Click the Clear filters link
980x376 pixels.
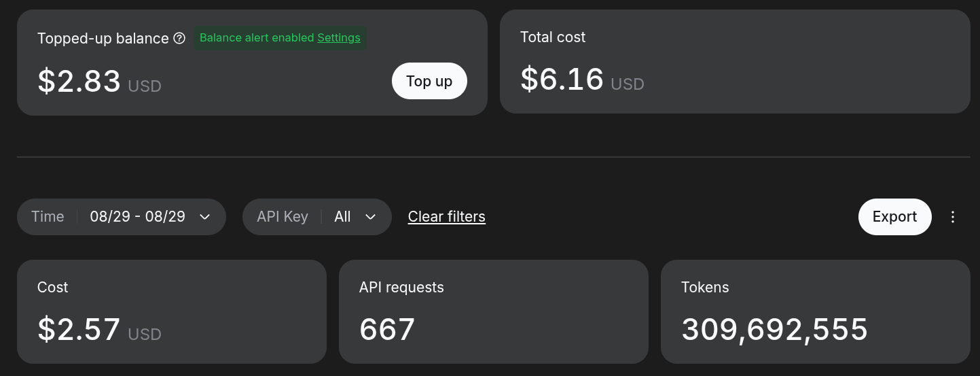[447, 217]
